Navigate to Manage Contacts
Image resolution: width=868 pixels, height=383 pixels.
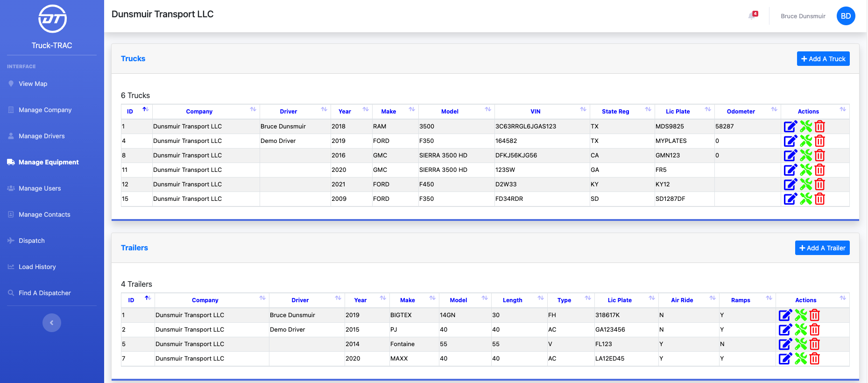[x=44, y=214]
